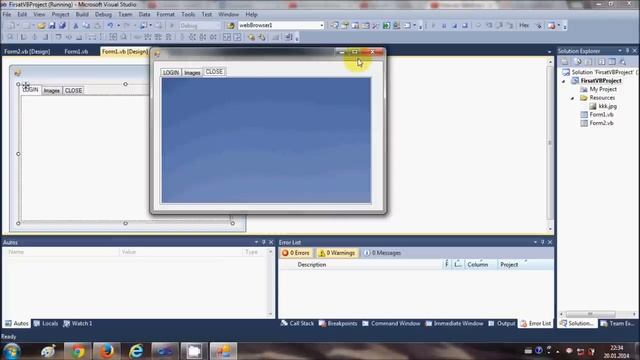Toggle auto-hide pin on Solution Explorer
Viewport: 640px width, 360px height.
click(x=627, y=51)
